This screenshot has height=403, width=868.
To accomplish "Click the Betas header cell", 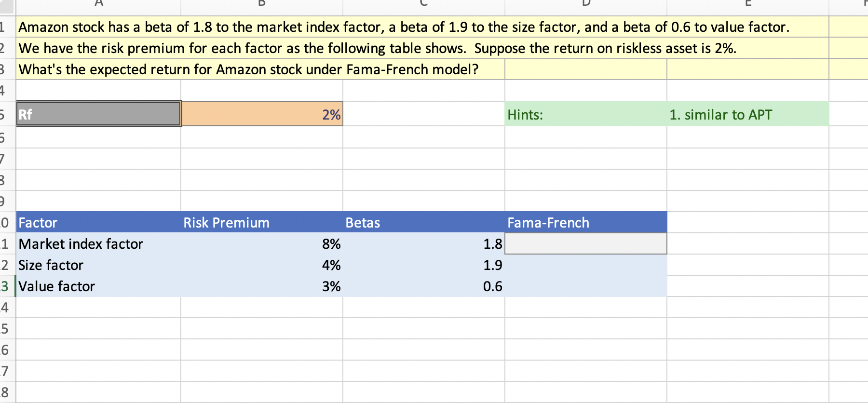I will [424, 223].
